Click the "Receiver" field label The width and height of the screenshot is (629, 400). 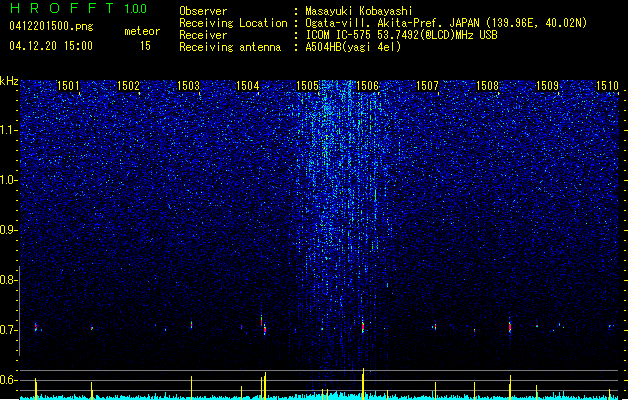pyautogui.click(x=203, y=35)
